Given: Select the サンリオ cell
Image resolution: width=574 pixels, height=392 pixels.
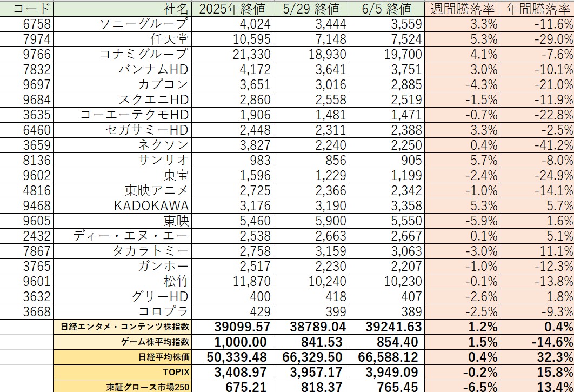Looking at the screenshot, I should tap(122, 161).
